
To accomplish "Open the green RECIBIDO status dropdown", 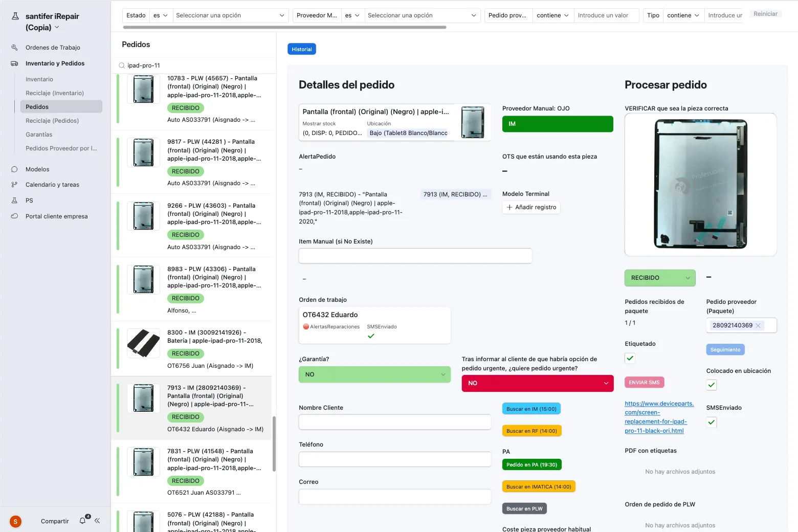I will point(659,278).
